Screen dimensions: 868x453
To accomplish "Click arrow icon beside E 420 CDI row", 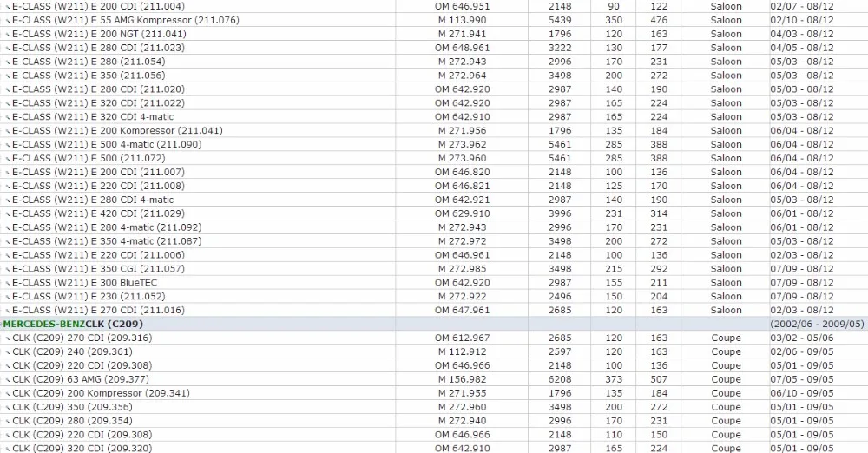I will (8, 214).
